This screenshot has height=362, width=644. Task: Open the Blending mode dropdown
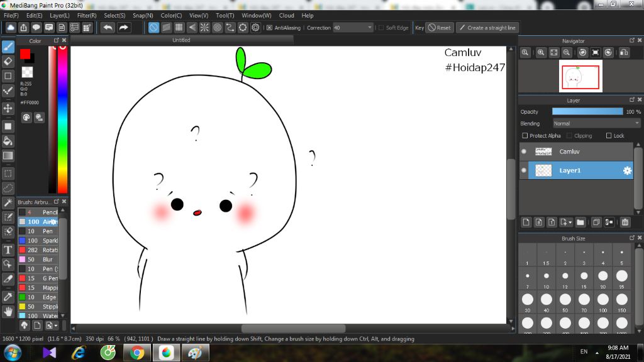pyautogui.click(x=596, y=124)
